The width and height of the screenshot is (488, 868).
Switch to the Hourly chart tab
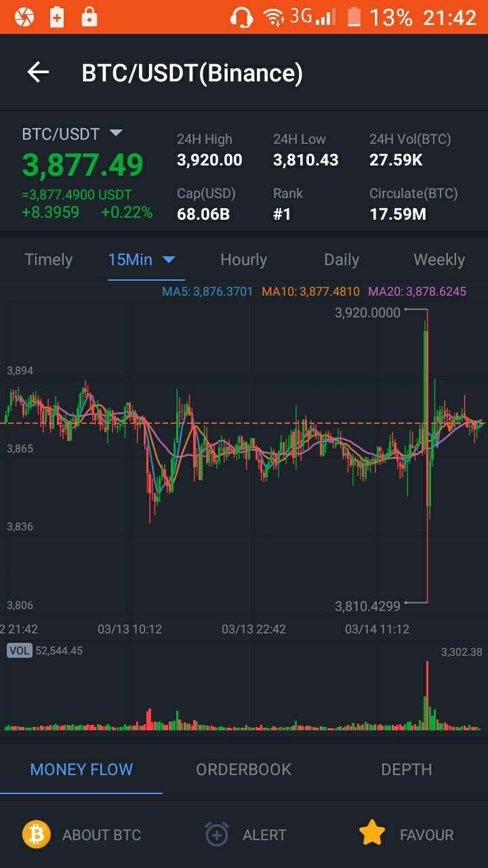(243, 260)
